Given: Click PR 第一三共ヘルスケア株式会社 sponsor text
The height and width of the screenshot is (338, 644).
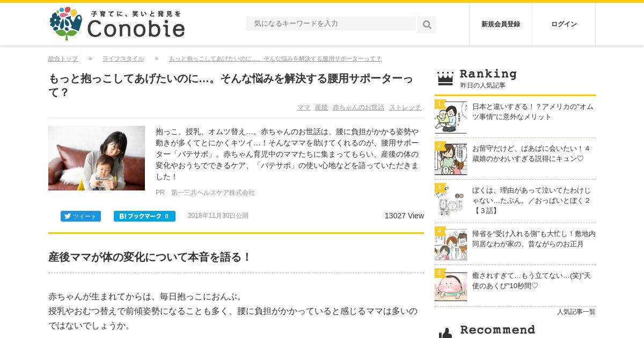Looking at the screenshot, I should click(205, 193).
